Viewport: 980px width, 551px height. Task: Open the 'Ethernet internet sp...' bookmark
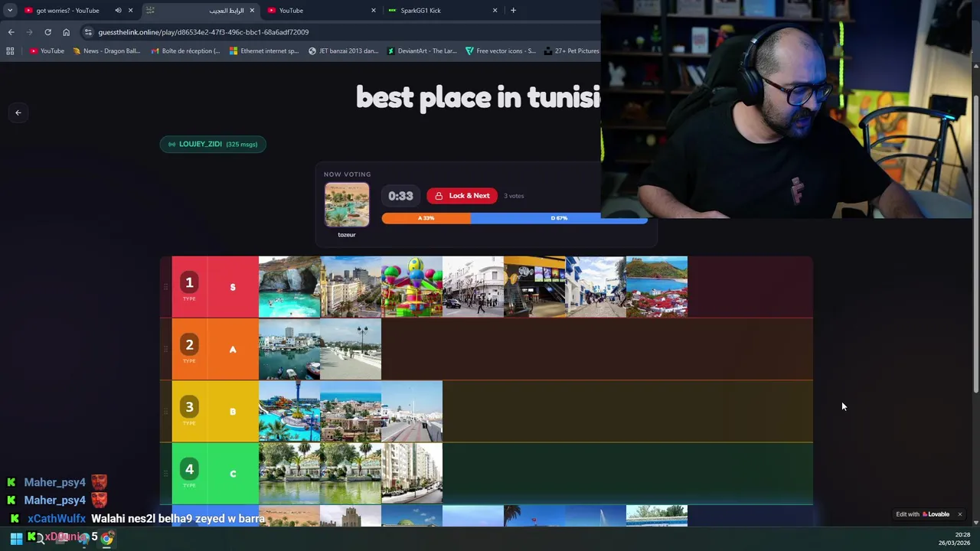pyautogui.click(x=264, y=51)
